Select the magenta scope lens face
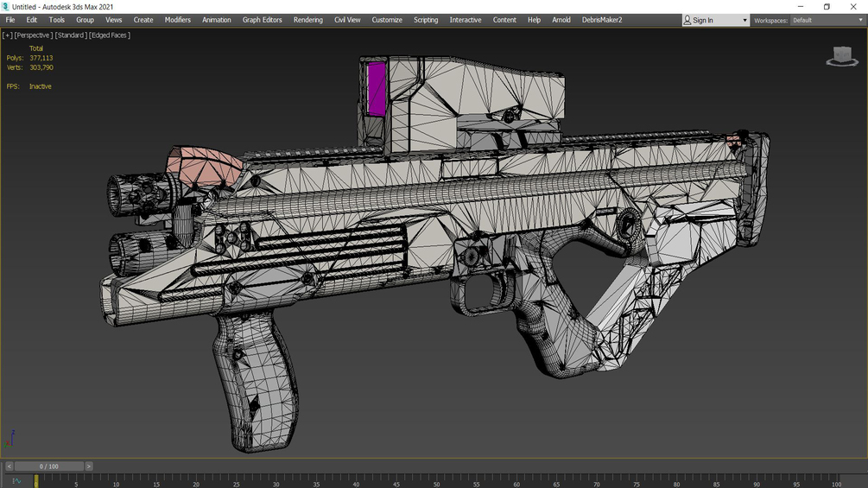Image resolution: width=868 pixels, height=488 pixels. (x=377, y=88)
